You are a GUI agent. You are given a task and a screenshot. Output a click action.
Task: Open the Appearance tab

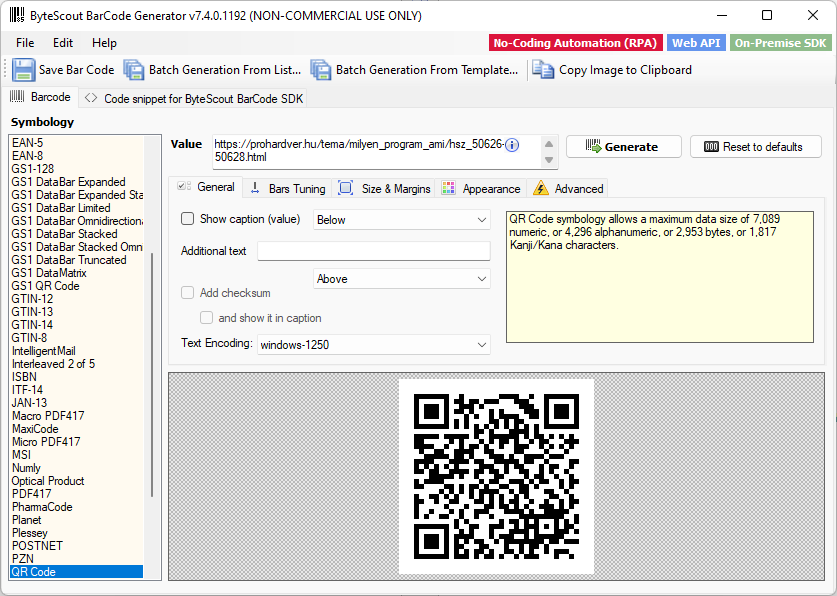coord(481,188)
